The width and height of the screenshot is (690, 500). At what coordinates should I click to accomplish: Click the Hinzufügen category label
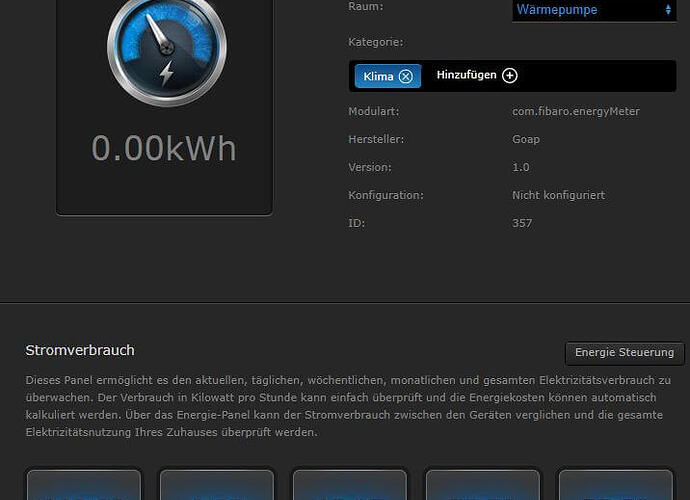coord(466,76)
